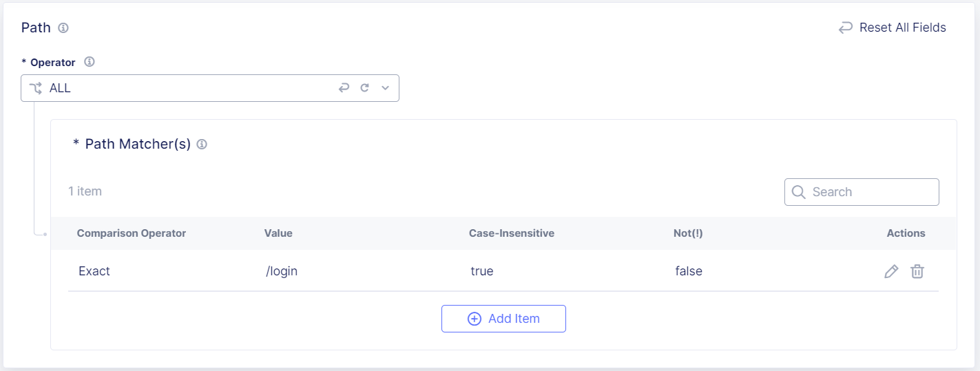Click the info icon next to Path heading
This screenshot has height=371, width=980.
pos(63,28)
